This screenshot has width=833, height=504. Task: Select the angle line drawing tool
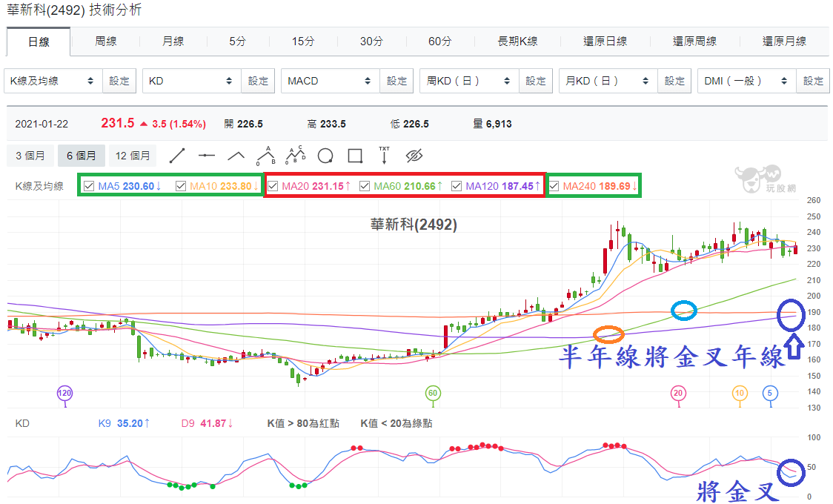pos(236,156)
